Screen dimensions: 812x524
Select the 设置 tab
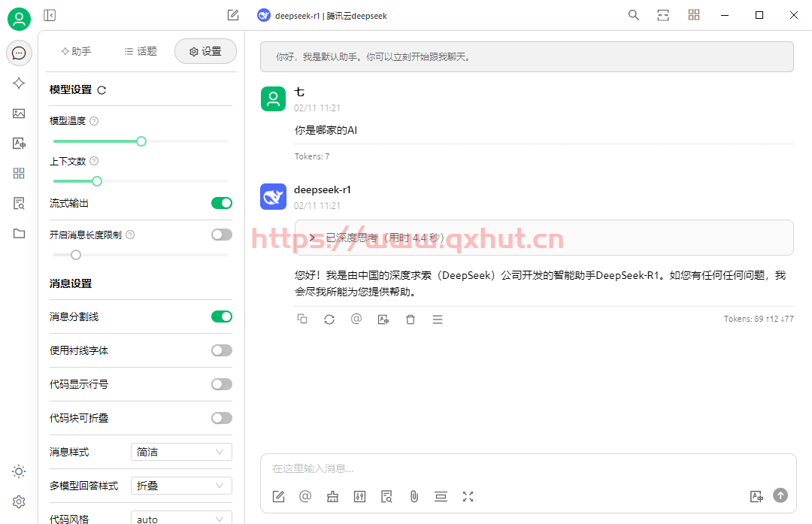[x=205, y=51]
